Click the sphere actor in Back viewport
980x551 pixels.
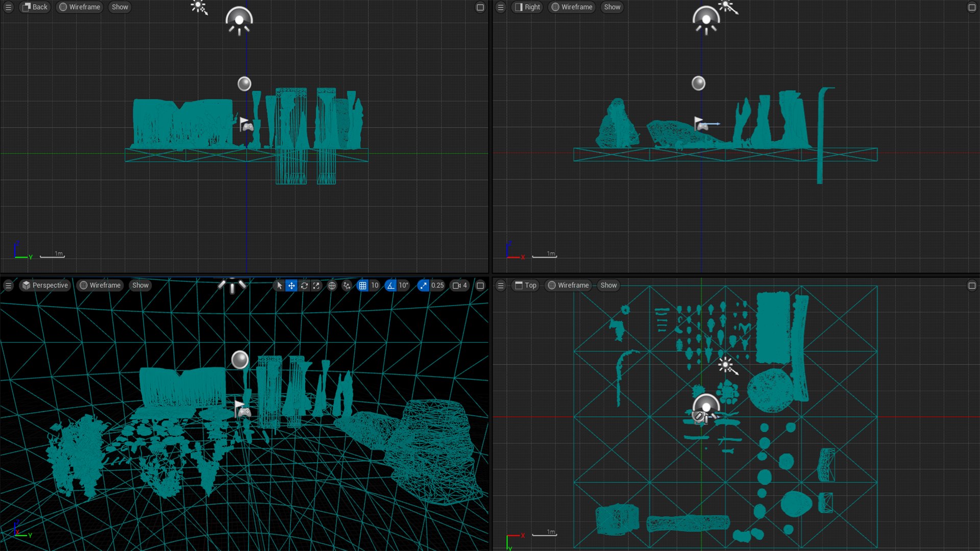[244, 84]
